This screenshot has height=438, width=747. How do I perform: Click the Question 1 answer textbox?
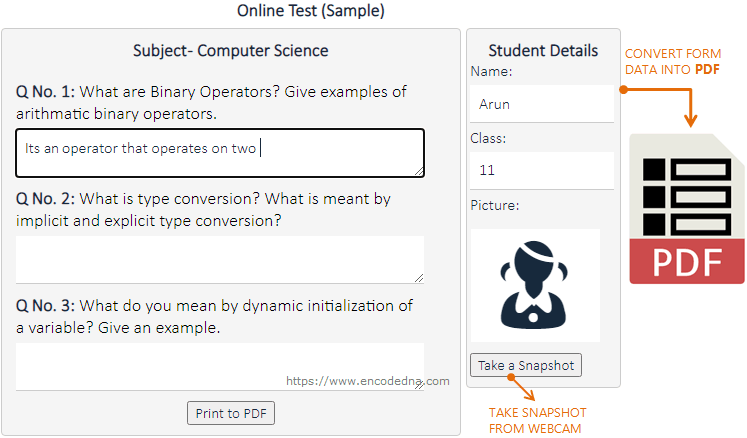coord(220,153)
